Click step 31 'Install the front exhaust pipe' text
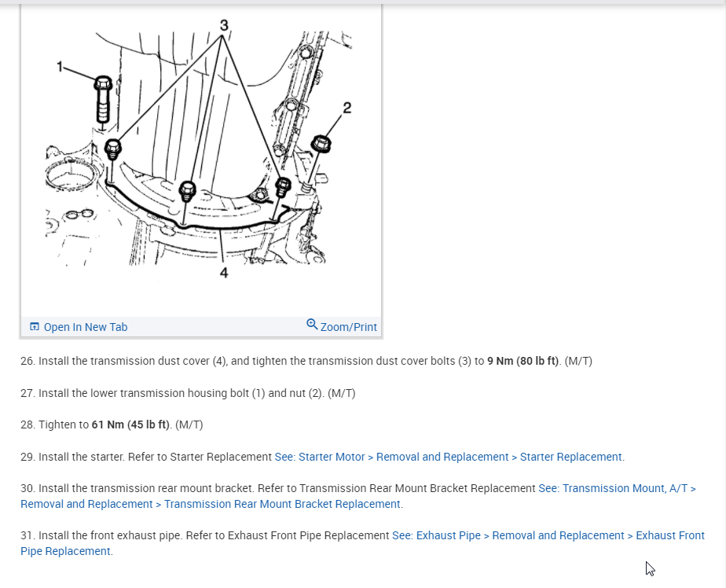The width and height of the screenshot is (726, 588). 111,535
